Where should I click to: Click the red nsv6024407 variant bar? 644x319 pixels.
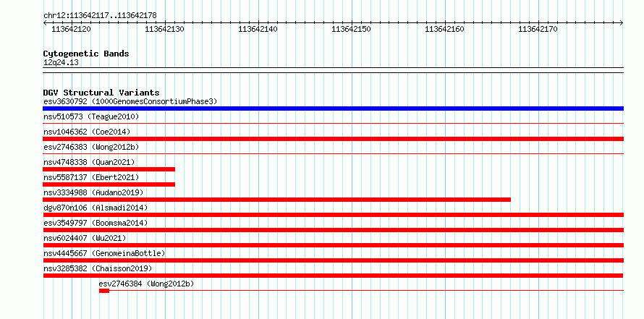333,245
